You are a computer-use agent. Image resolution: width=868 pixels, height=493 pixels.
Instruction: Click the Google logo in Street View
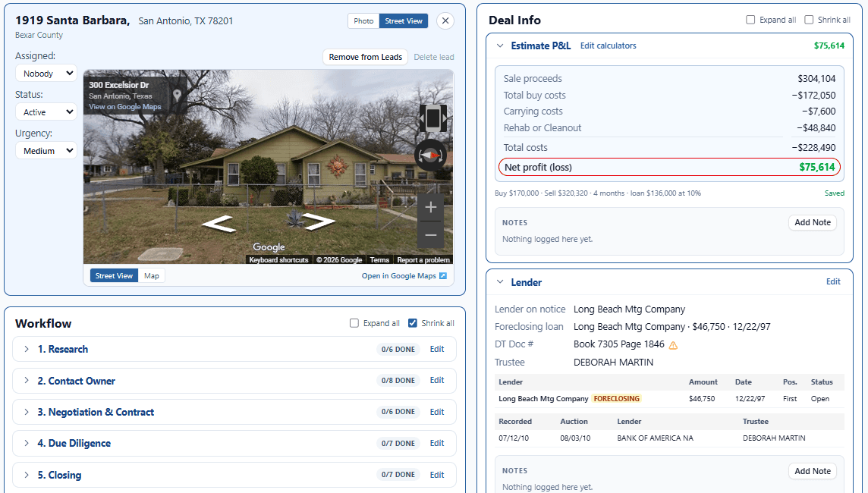[x=269, y=246]
